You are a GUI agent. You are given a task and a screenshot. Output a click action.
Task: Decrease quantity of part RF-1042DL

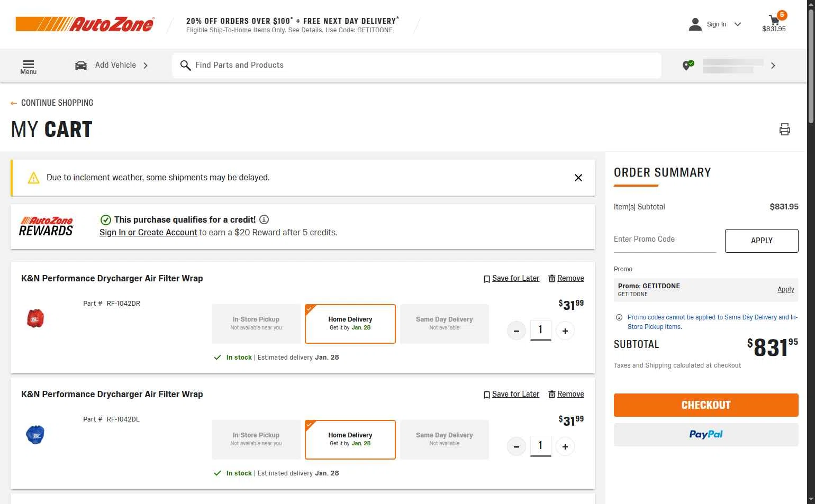click(x=516, y=447)
